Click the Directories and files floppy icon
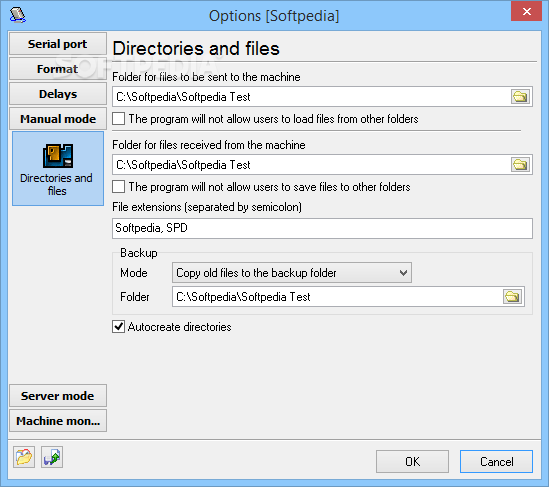The height and width of the screenshot is (487, 549). point(58,155)
